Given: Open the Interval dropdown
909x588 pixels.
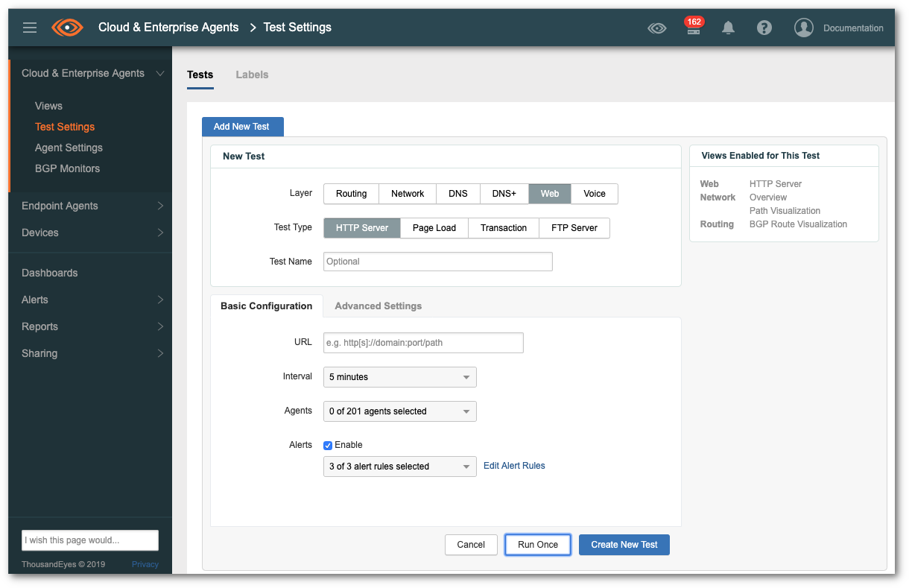Looking at the screenshot, I should coord(399,377).
